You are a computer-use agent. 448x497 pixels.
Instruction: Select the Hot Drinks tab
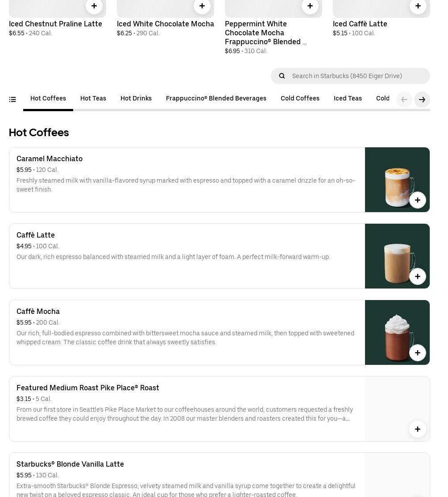pyautogui.click(x=136, y=98)
